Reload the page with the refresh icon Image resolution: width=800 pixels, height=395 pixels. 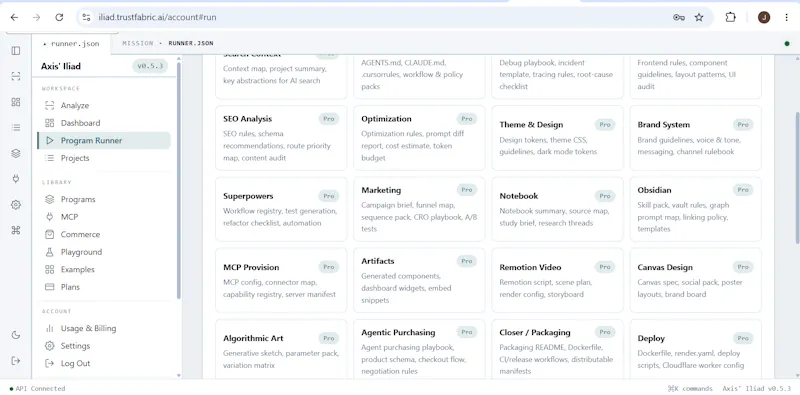[59, 17]
